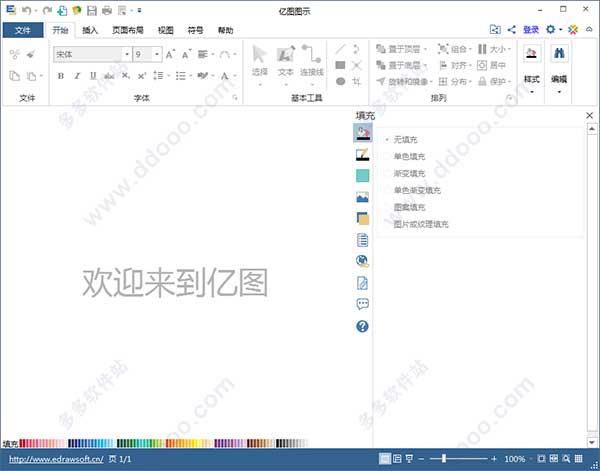
Task: Increase font size with grow icon
Action: click(x=170, y=54)
